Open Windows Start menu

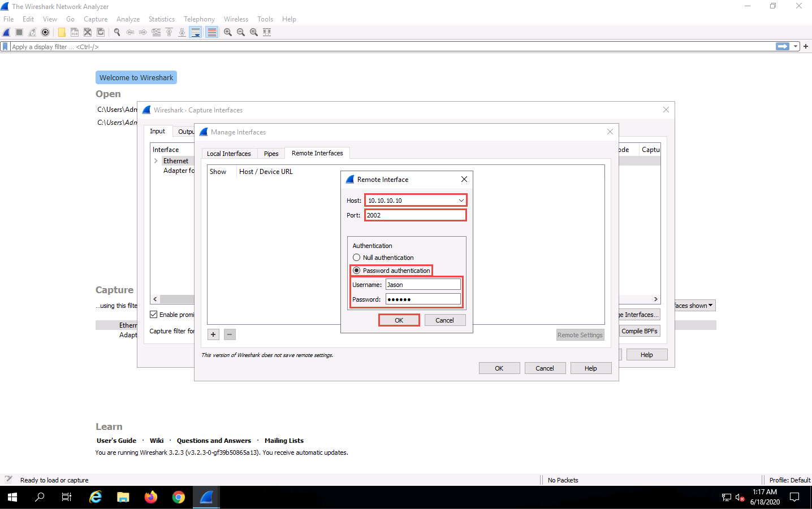[x=12, y=497]
